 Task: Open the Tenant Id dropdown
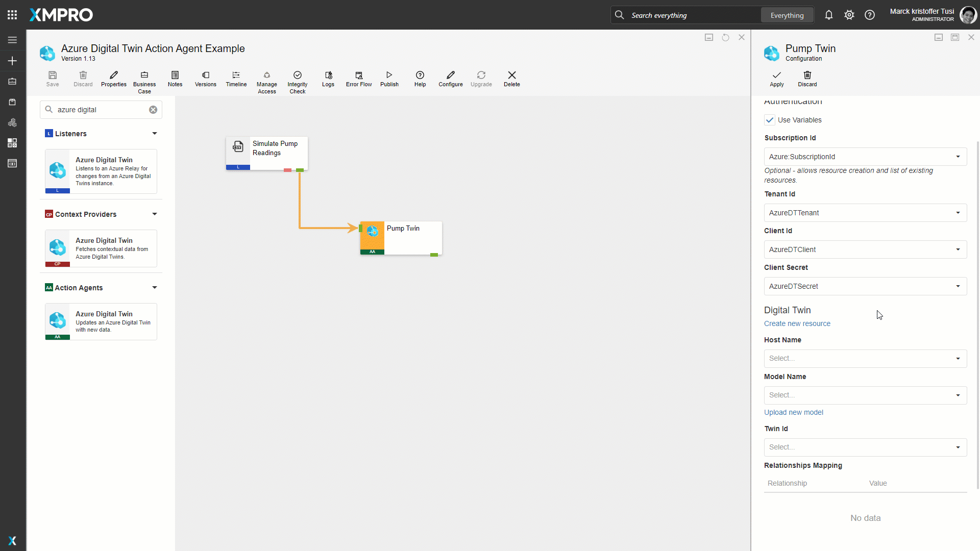865,213
